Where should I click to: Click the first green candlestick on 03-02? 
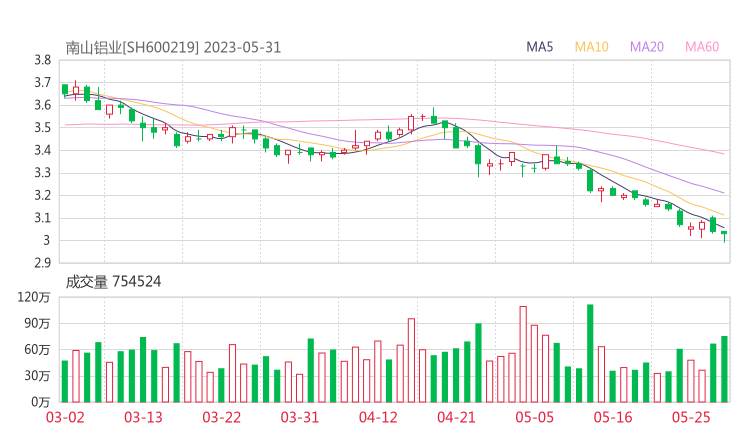(65, 90)
